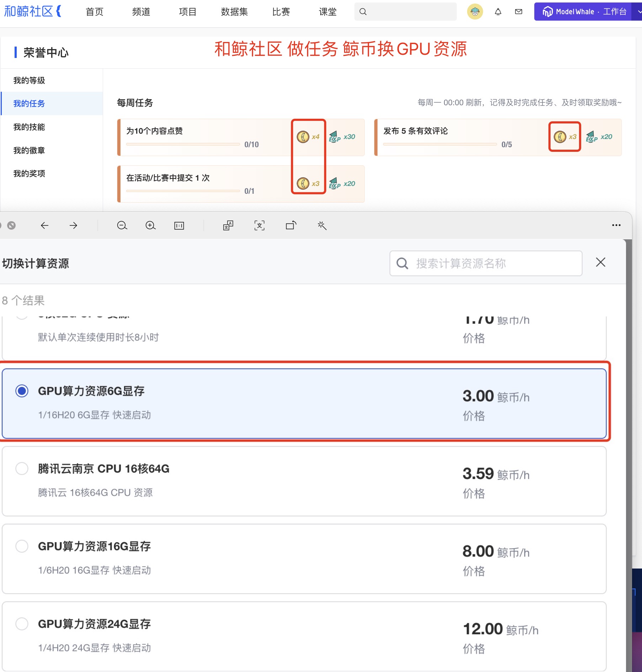
Task: Close the 切换计算资源 dialog
Action: coord(601,262)
